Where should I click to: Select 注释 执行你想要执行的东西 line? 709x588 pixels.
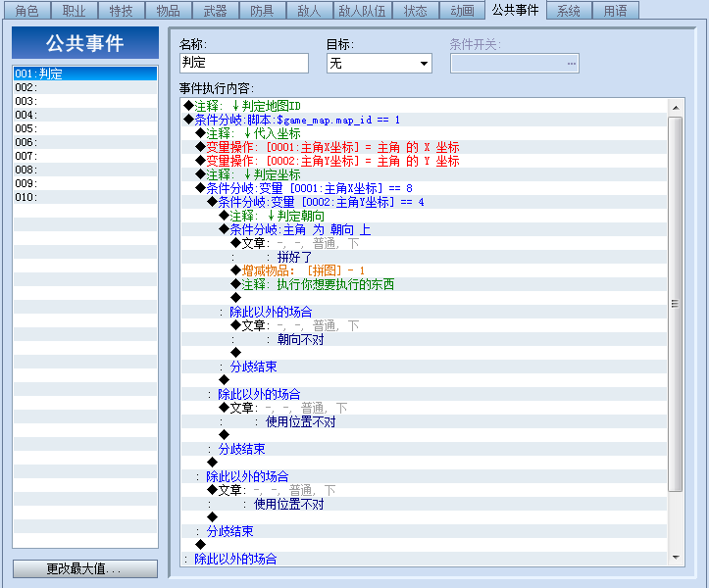click(x=425, y=284)
